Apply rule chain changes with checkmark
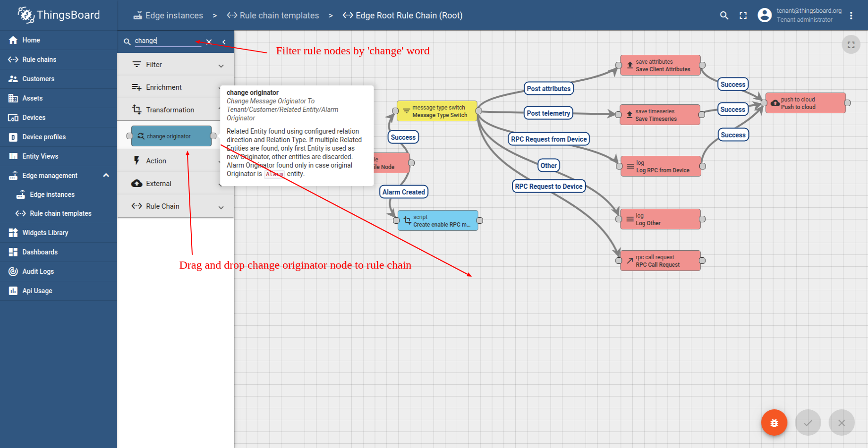Screen dimensions: 868x448 coord(808,423)
